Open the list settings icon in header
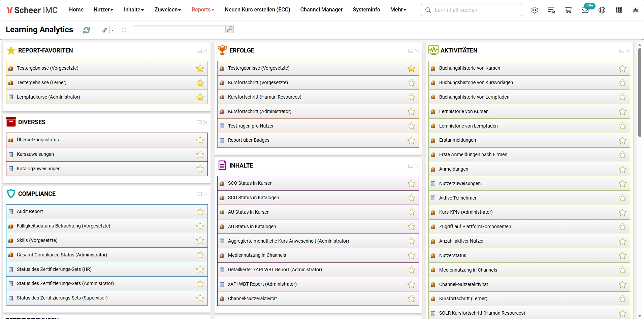 551,10
